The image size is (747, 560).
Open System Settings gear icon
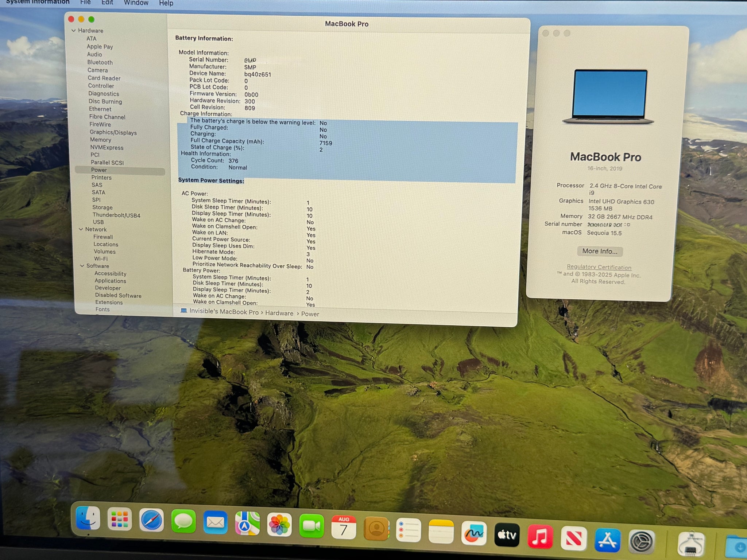[x=641, y=542]
